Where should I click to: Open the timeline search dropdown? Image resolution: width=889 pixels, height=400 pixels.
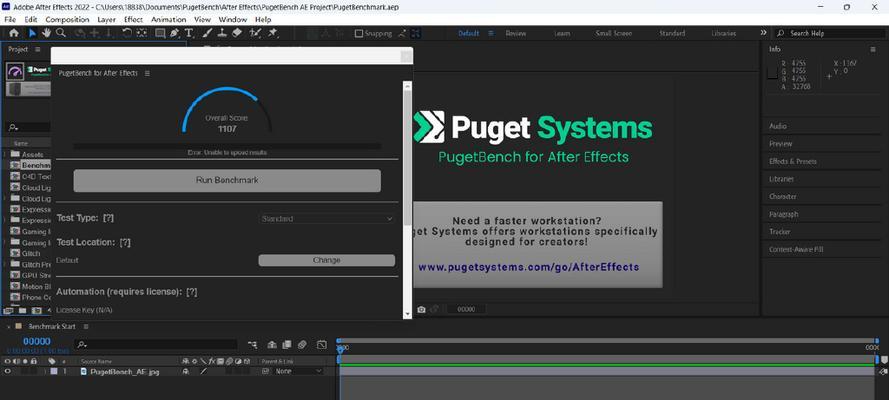point(83,344)
